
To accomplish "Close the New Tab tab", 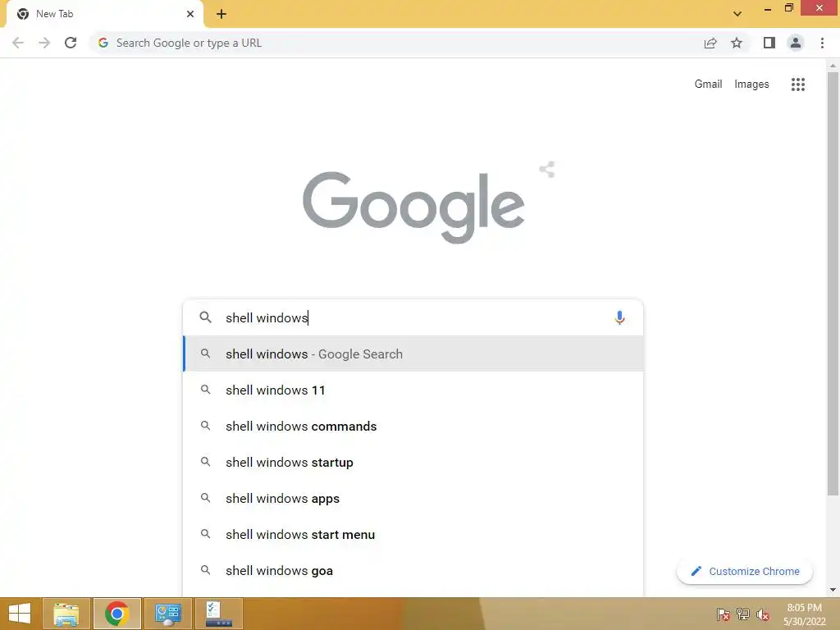I will pyautogui.click(x=190, y=14).
